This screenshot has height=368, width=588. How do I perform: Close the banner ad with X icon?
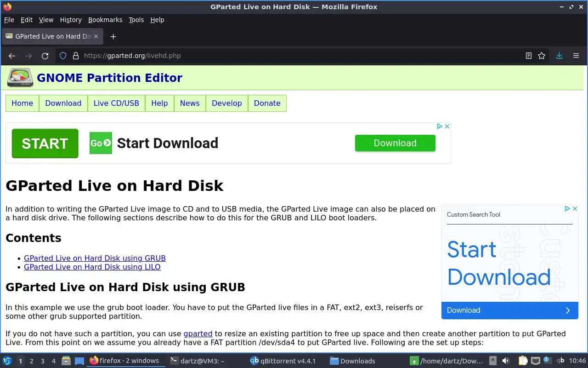447,126
